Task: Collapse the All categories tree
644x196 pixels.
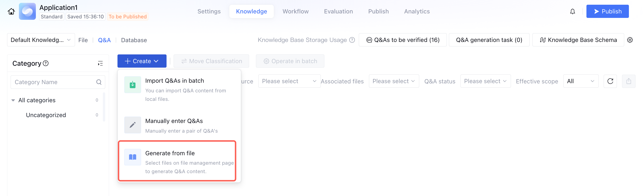Action: 13,100
